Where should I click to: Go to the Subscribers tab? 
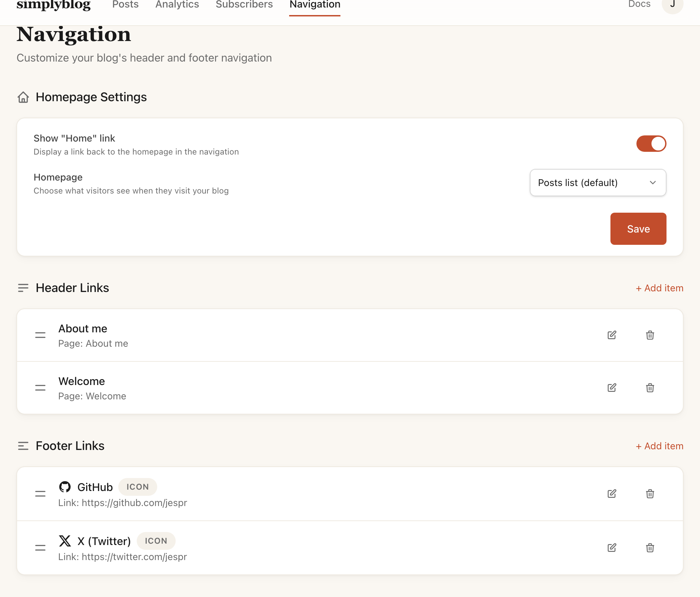pyautogui.click(x=244, y=5)
